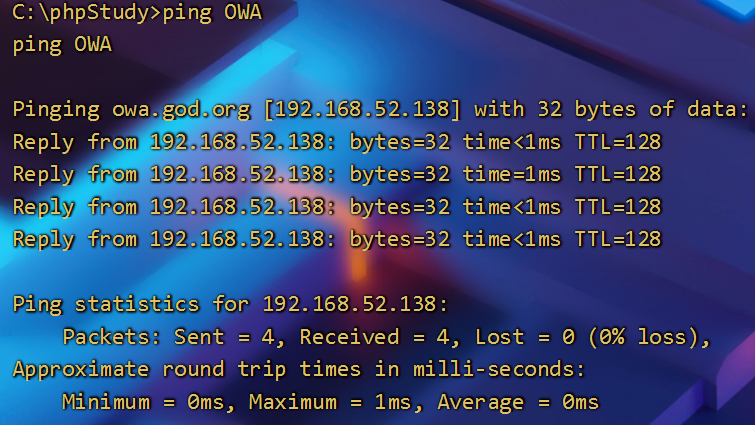Click 'with 32 bytes of data:' text

(x=612, y=109)
